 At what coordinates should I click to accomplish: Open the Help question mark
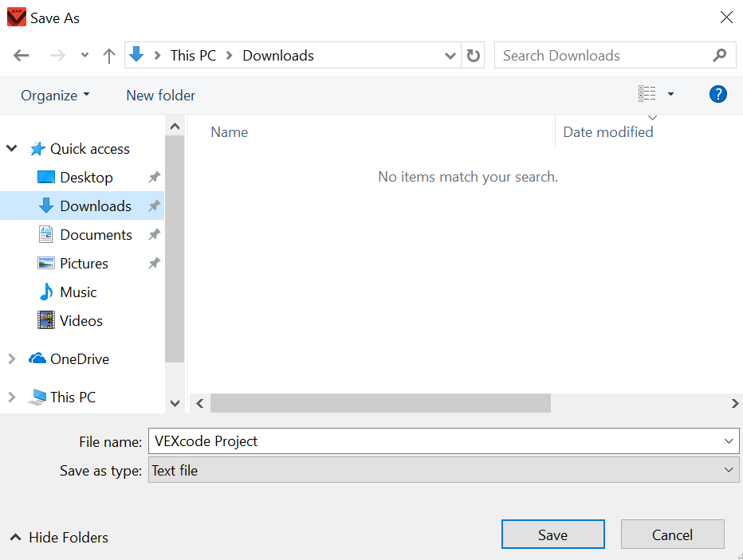(x=717, y=94)
